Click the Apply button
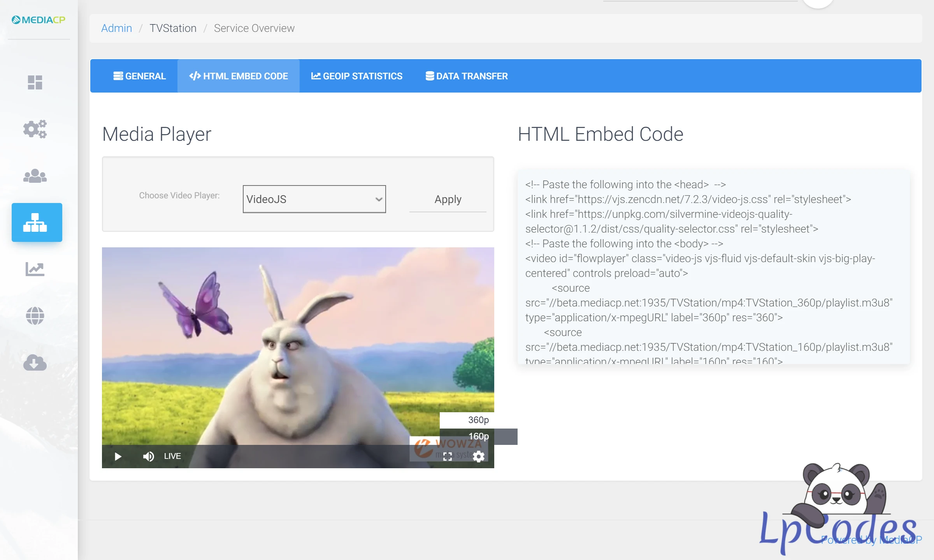934x560 pixels. (448, 199)
